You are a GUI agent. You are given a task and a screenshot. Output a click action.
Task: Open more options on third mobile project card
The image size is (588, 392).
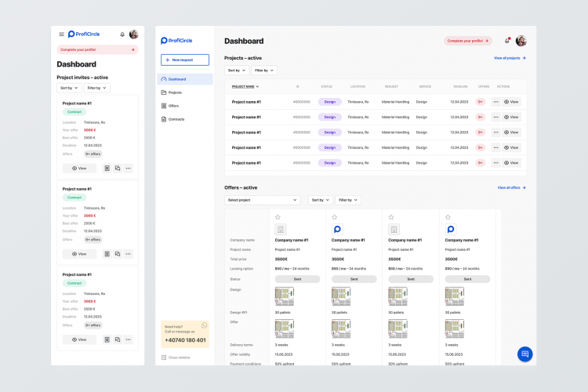(129, 339)
